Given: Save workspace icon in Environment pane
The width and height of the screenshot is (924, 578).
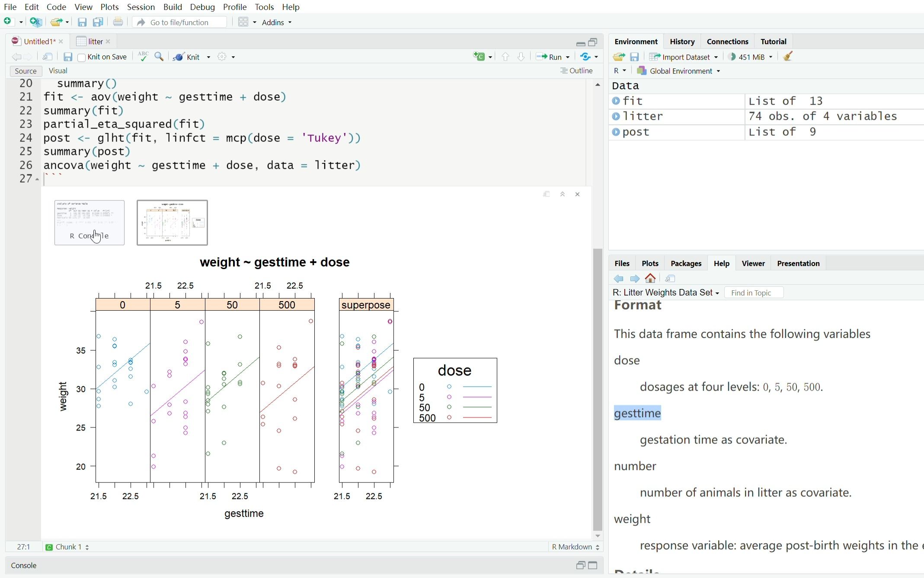Looking at the screenshot, I should (634, 57).
